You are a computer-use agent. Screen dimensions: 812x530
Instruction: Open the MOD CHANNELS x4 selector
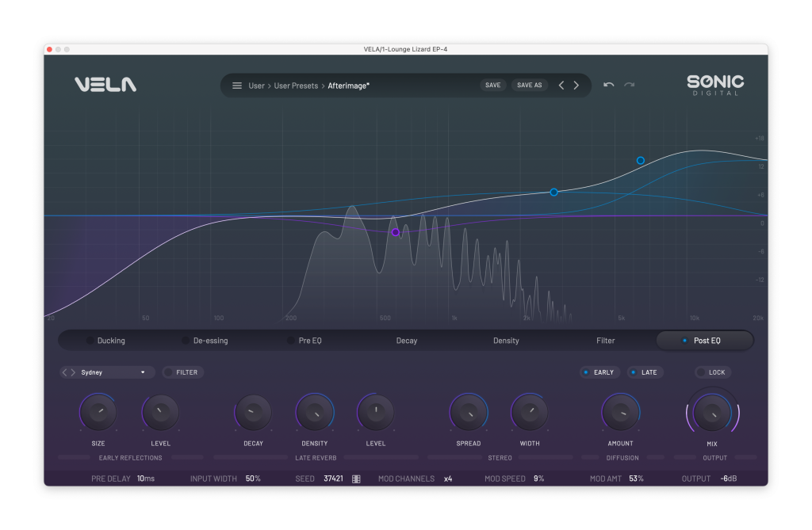[448, 479]
